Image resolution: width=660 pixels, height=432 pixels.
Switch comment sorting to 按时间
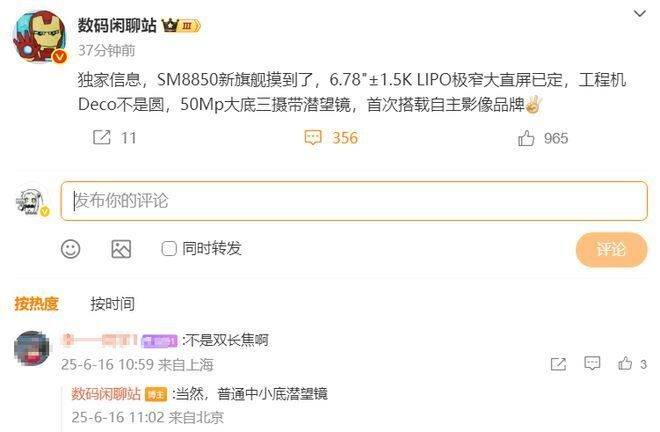coord(112,304)
